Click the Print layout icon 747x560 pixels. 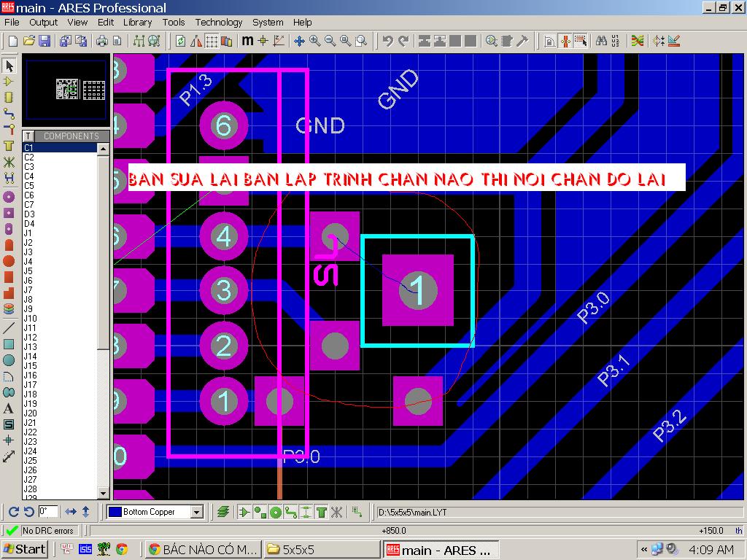(102, 42)
